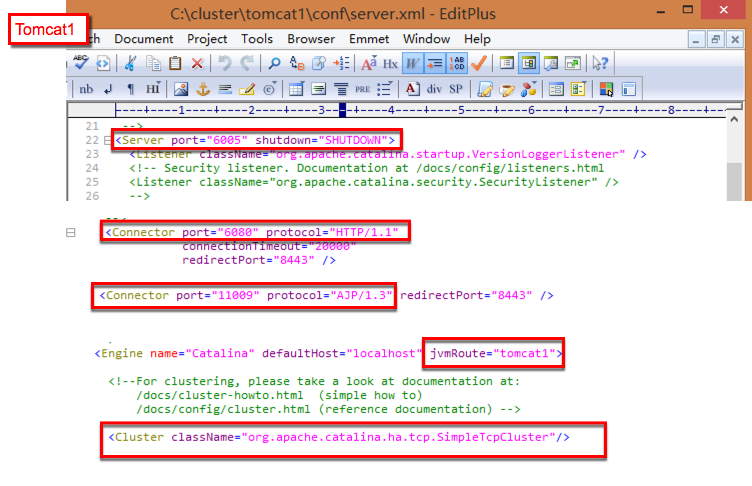Viewport: 752px width, 486px height.
Task: Click the orange check mark icon
Action: (479, 63)
